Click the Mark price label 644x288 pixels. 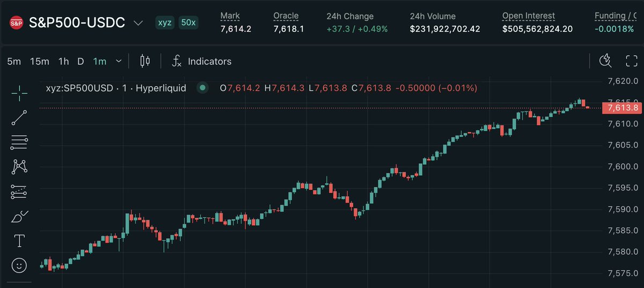(x=230, y=16)
